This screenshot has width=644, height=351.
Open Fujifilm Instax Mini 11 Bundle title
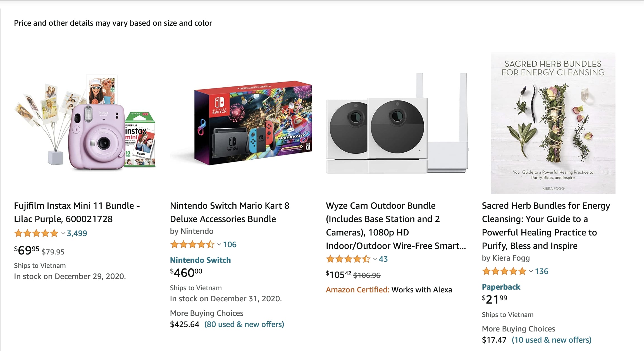[x=77, y=212]
